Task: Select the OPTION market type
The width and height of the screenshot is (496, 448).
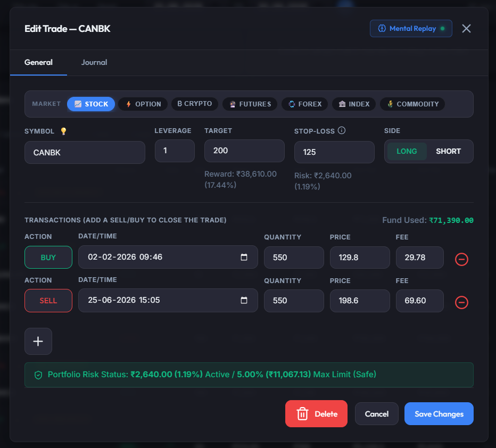Action: (x=143, y=104)
